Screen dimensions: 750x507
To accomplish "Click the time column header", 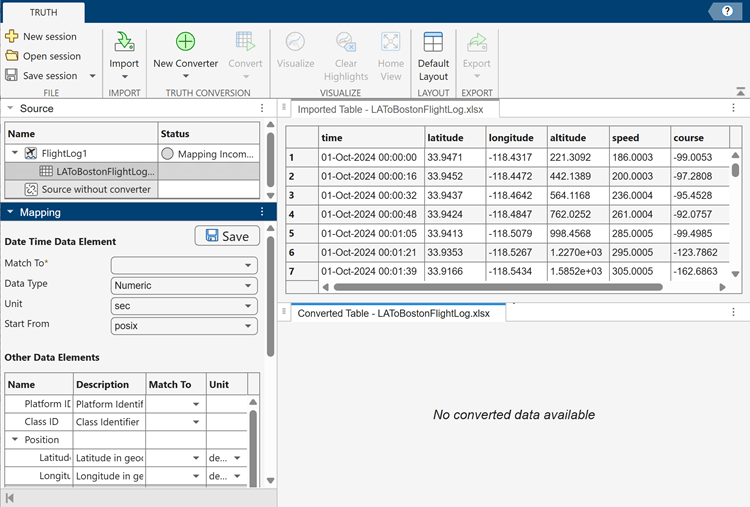I will tap(371, 138).
